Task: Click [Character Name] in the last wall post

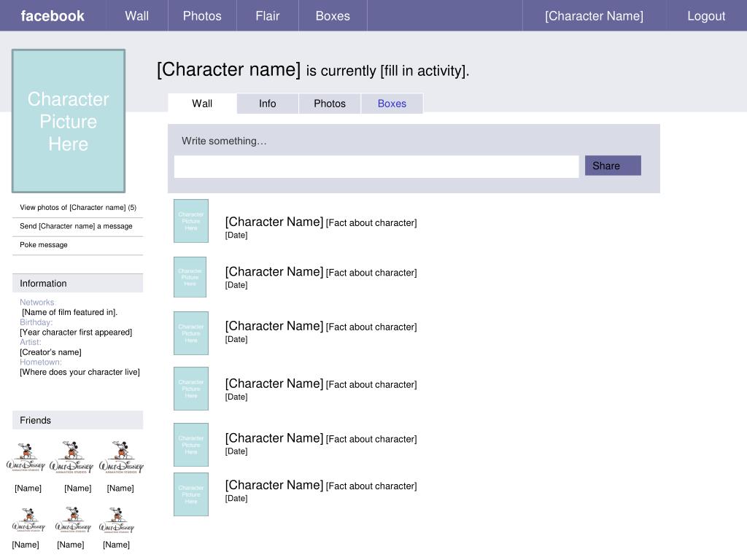Action: pyautogui.click(x=274, y=485)
